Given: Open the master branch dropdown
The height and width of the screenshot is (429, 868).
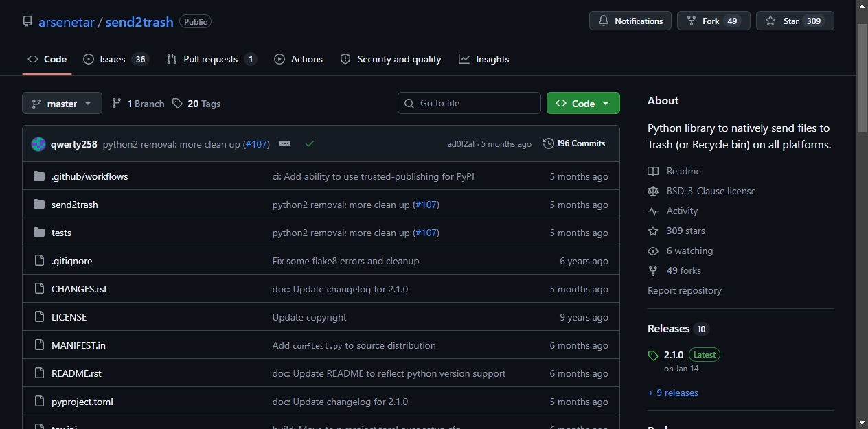Looking at the screenshot, I should pos(62,104).
